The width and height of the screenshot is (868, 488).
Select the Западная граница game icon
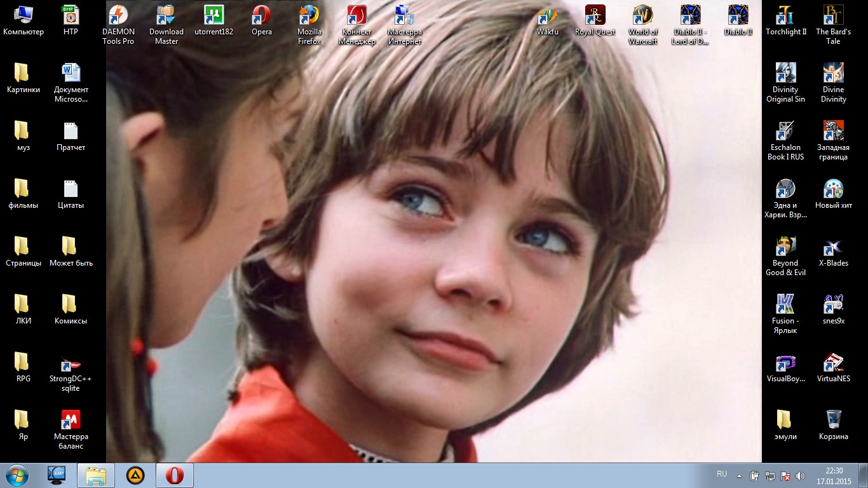point(833,140)
